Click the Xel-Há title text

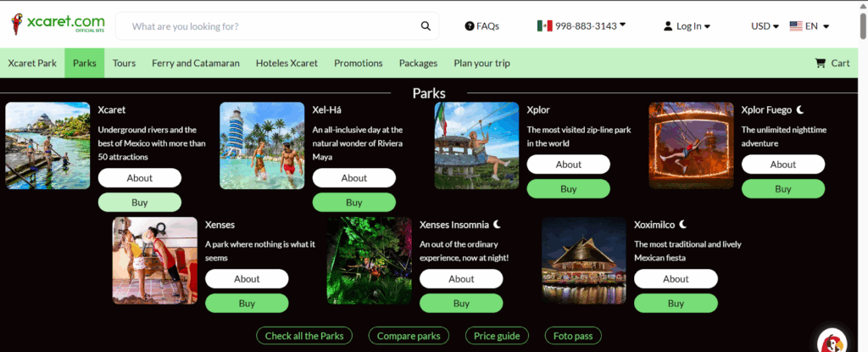327,109
